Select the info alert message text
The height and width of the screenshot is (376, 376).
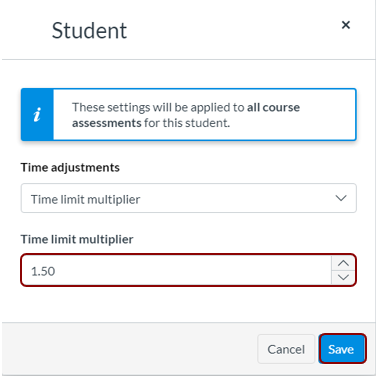[186, 115]
